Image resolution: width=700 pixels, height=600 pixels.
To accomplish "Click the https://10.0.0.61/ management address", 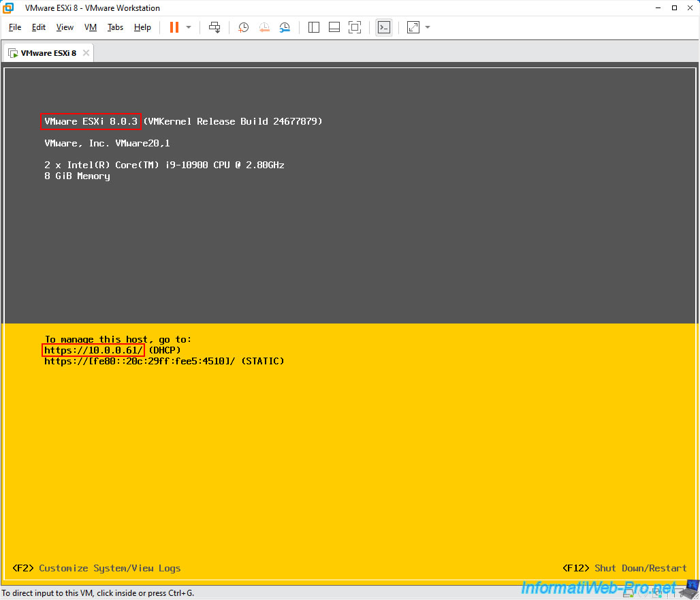I will coord(93,350).
